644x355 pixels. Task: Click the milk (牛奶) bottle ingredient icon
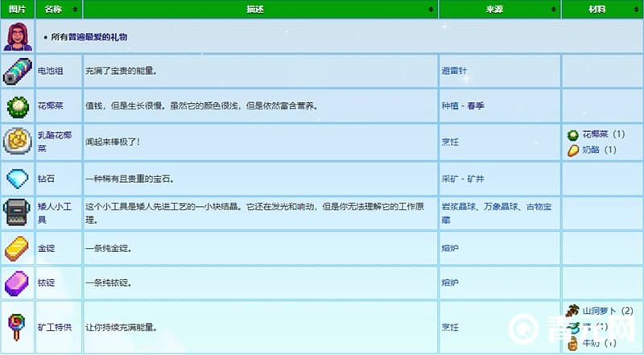coord(573,344)
